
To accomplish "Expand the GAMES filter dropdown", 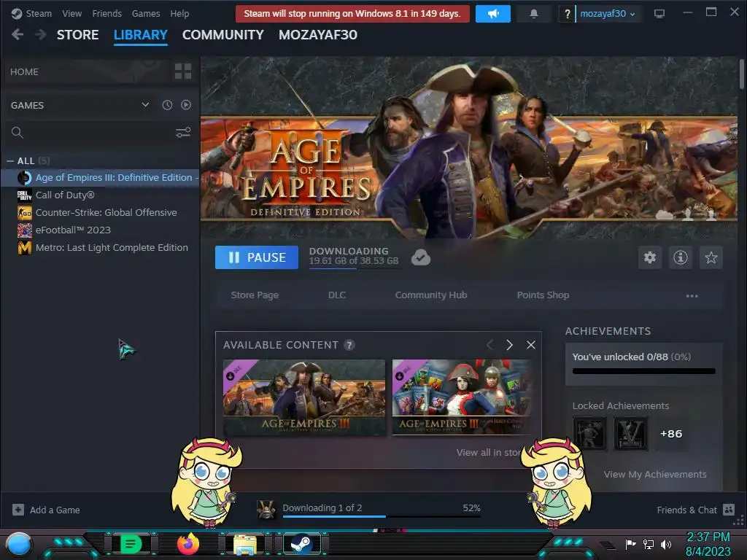I will click(145, 105).
